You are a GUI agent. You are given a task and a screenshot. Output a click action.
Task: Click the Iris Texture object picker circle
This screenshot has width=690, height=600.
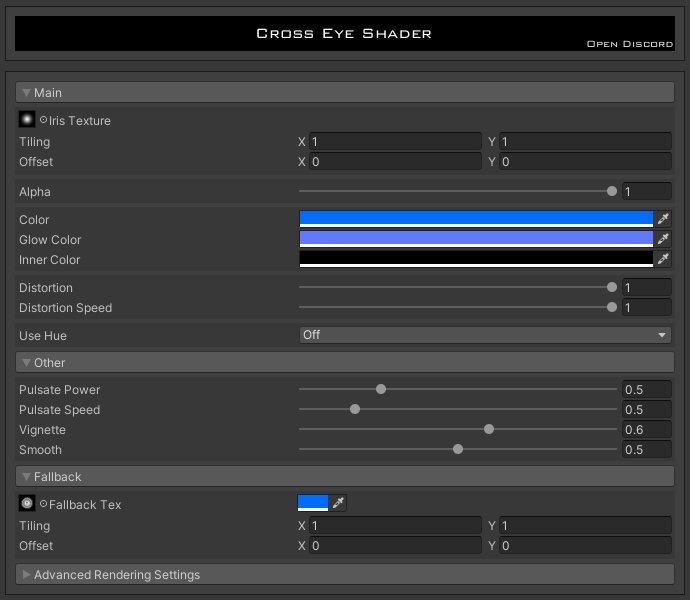tap(43, 120)
